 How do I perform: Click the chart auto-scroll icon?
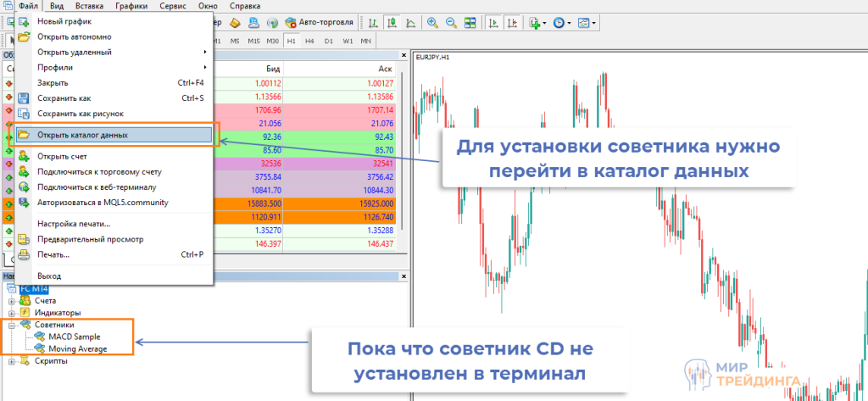point(492,23)
